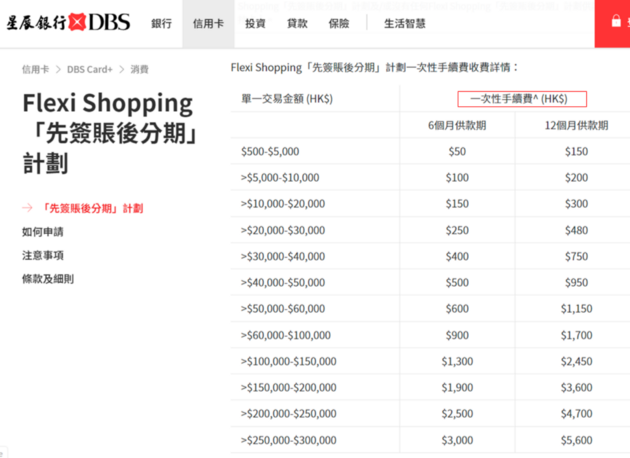Open 注意事項 sidebar link
The image size is (630, 458).
(x=43, y=255)
